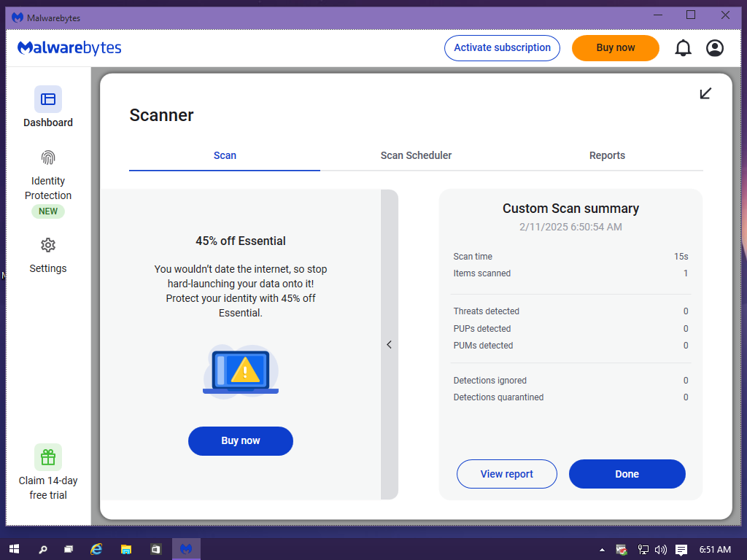Click the Malwarebytes title bar icon

(18, 17)
